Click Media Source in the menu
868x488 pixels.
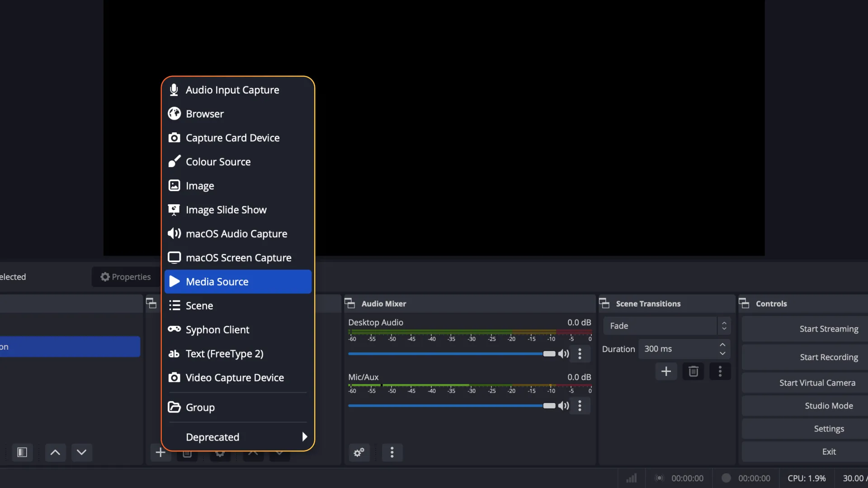tap(238, 282)
